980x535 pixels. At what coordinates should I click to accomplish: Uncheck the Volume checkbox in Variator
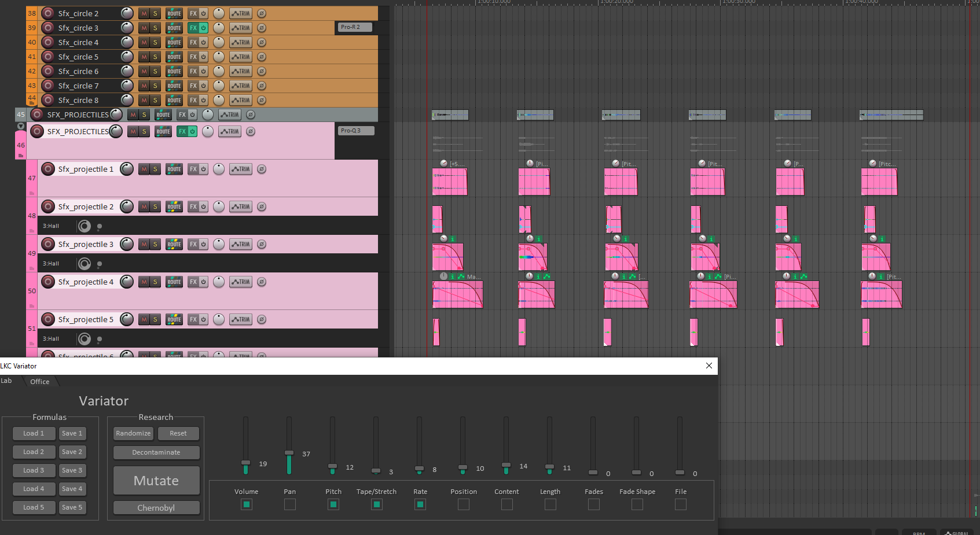247,504
